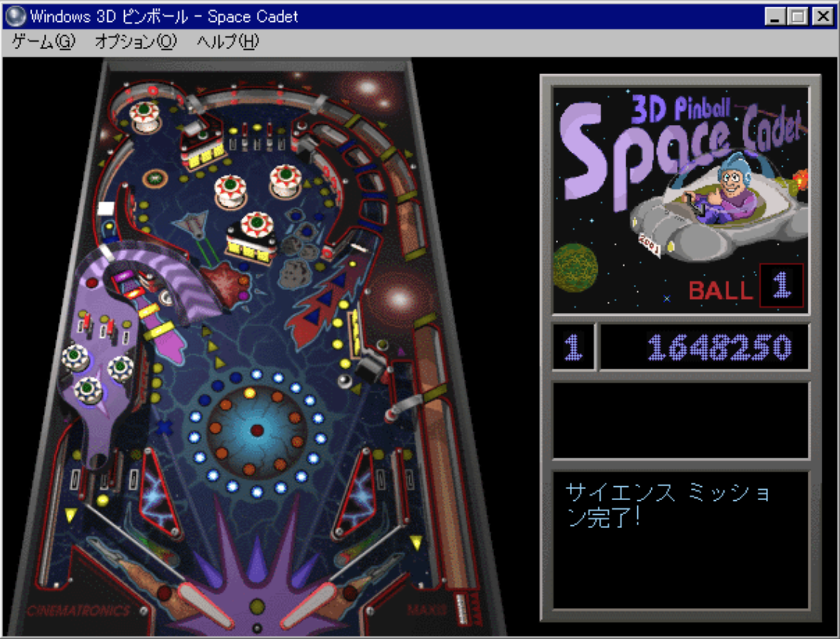840x639 pixels.
Task: Click the yellow center drain post
Action: pyautogui.click(x=257, y=607)
